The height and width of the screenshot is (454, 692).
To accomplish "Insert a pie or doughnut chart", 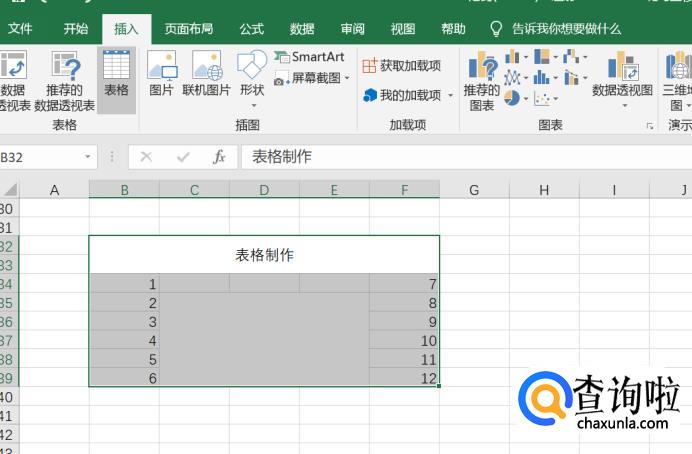I will (x=512, y=98).
